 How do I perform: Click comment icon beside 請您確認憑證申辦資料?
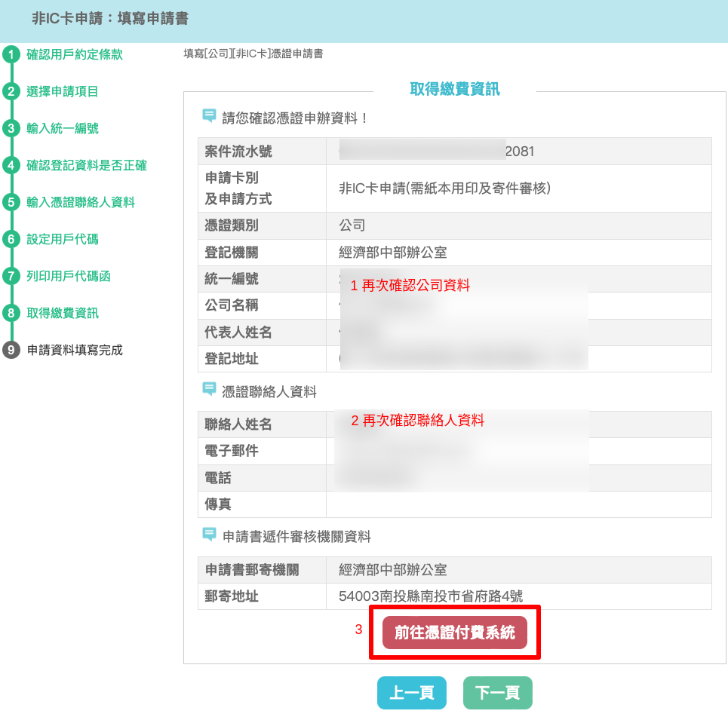click(210, 115)
